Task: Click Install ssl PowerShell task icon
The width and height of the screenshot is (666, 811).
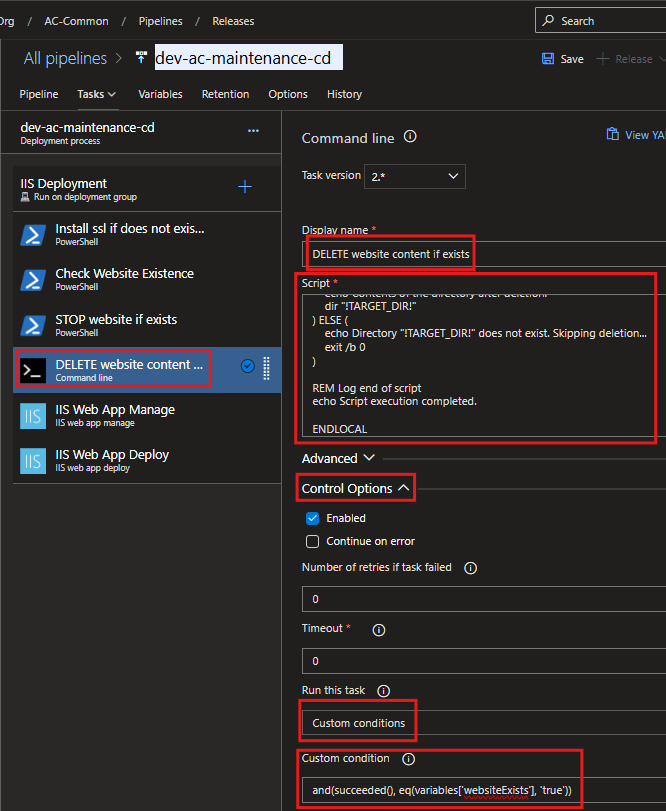Action: tap(33, 235)
